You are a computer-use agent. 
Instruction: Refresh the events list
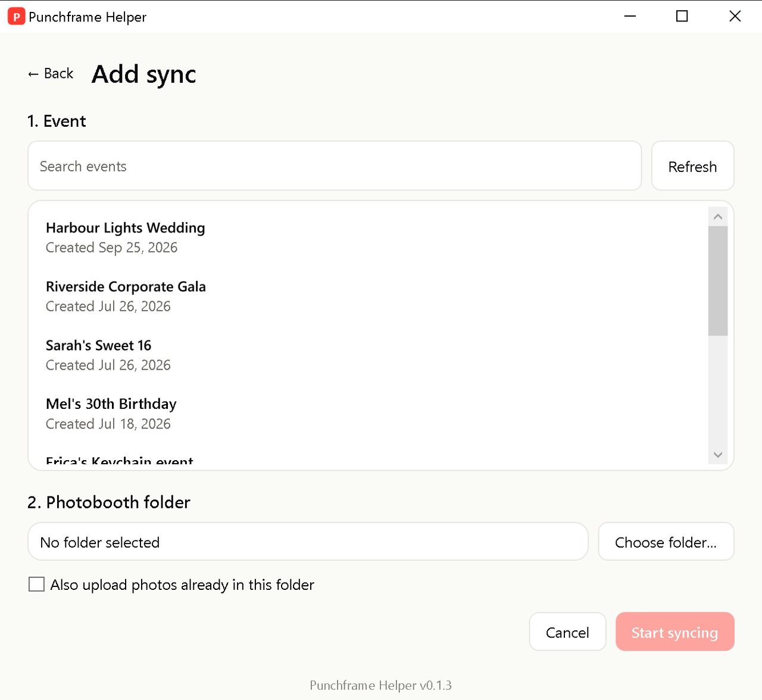click(692, 166)
